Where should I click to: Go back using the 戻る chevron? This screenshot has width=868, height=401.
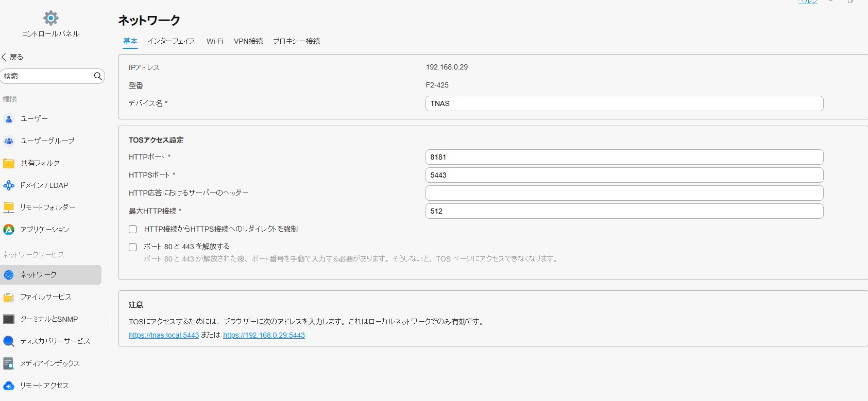(x=5, y=57)
